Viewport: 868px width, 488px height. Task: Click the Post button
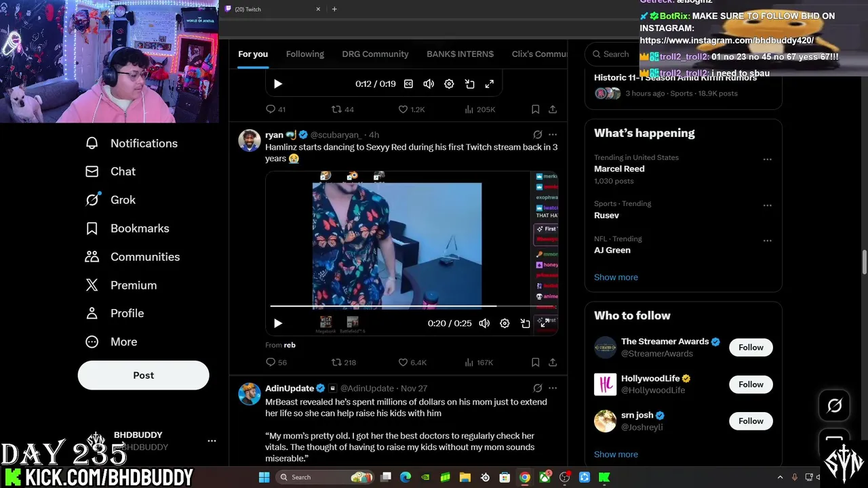(x=143, y=375)
